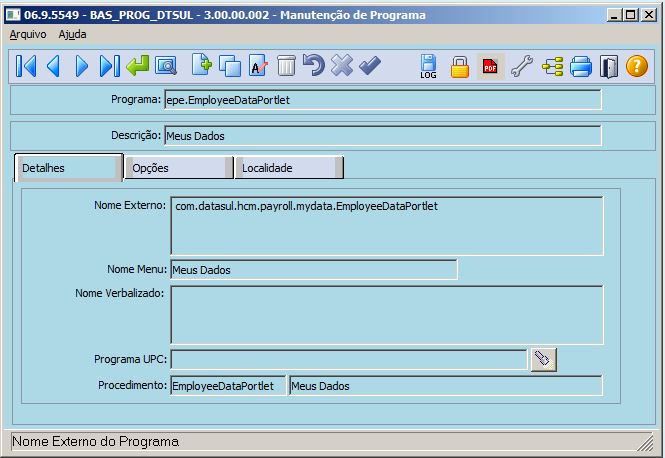
Task: Undo changes with curved arrow icon
Action: 314,65
